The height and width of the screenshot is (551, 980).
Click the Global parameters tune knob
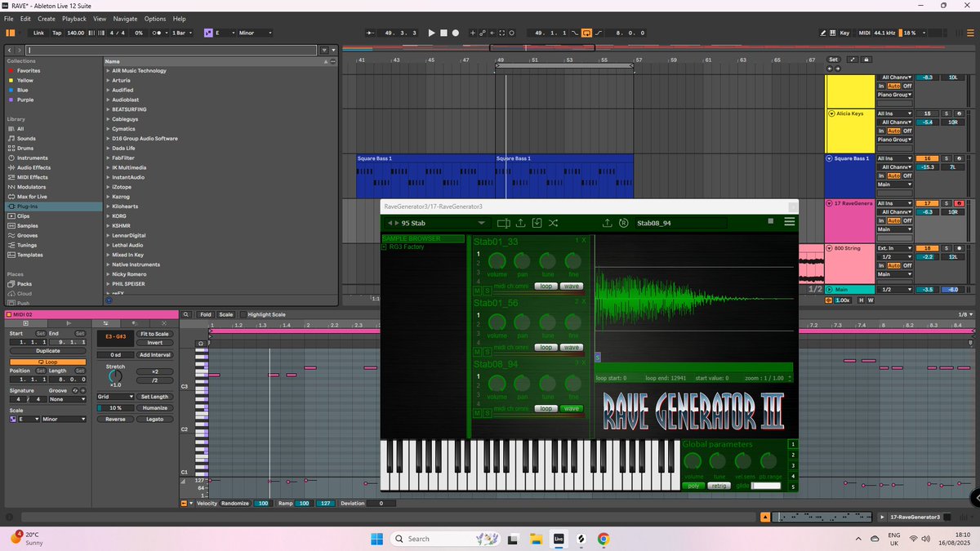coord(718,462)
